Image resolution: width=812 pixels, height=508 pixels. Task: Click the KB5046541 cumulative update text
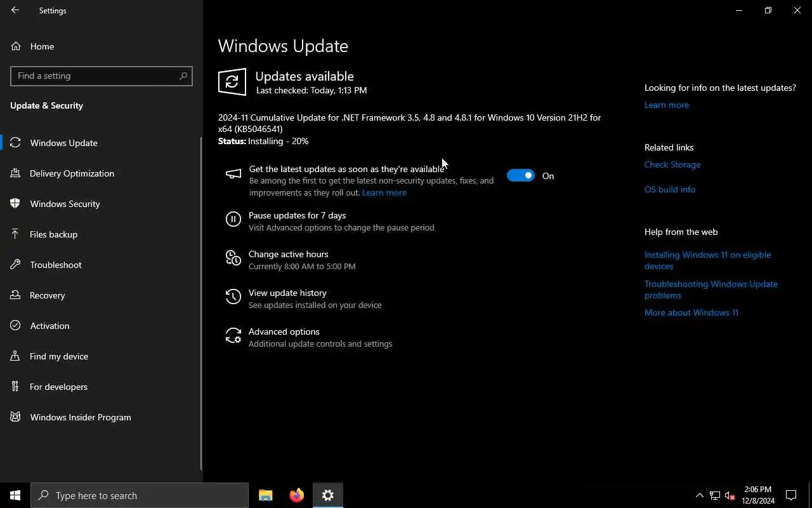[x=409, y=123]
